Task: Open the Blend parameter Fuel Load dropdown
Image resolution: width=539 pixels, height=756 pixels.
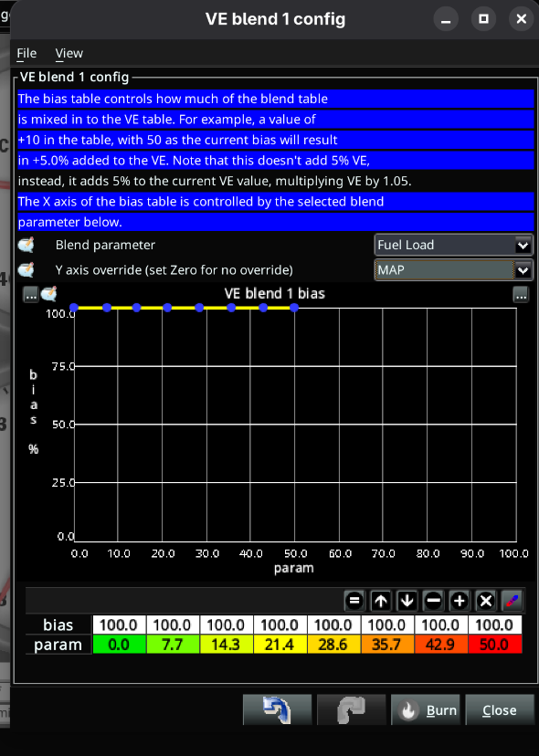Action: pos(453,245)
